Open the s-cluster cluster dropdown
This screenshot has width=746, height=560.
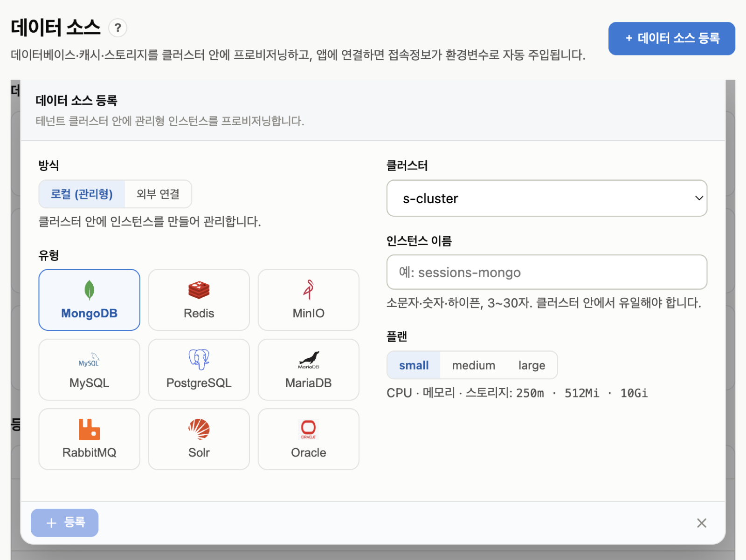pos(547,198)
